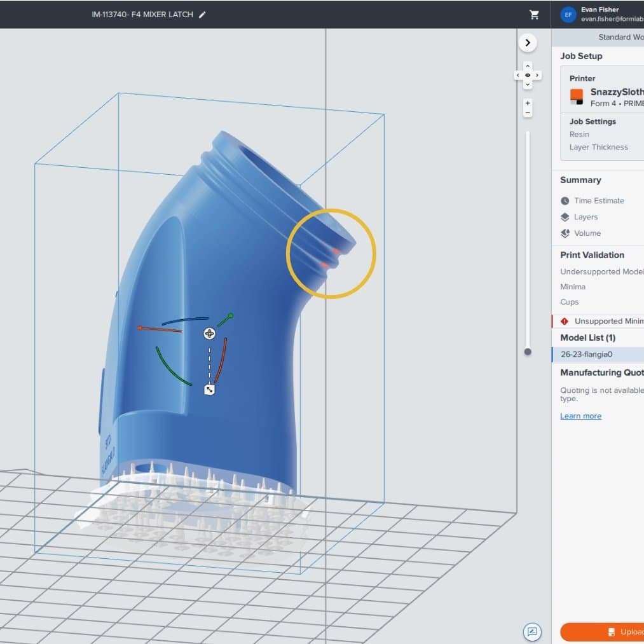Viewport: 644px width, 644px height.
Task: Zoom out with the minus button
Action: click(x=528, y=113)
